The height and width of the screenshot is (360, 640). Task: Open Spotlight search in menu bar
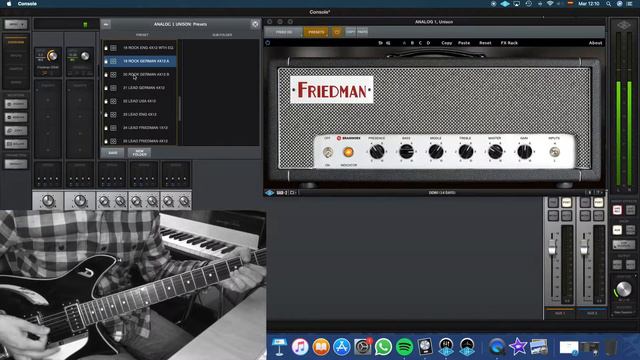point(609,4)
